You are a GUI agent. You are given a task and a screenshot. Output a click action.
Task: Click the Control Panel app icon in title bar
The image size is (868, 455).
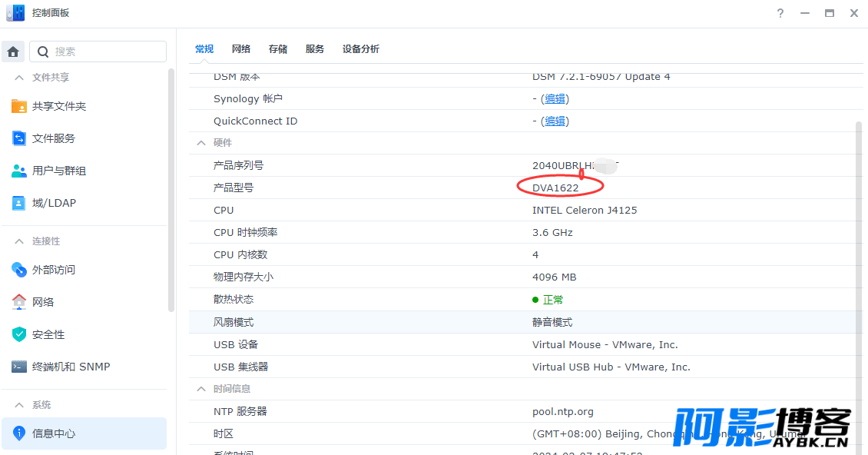[15, 13]
